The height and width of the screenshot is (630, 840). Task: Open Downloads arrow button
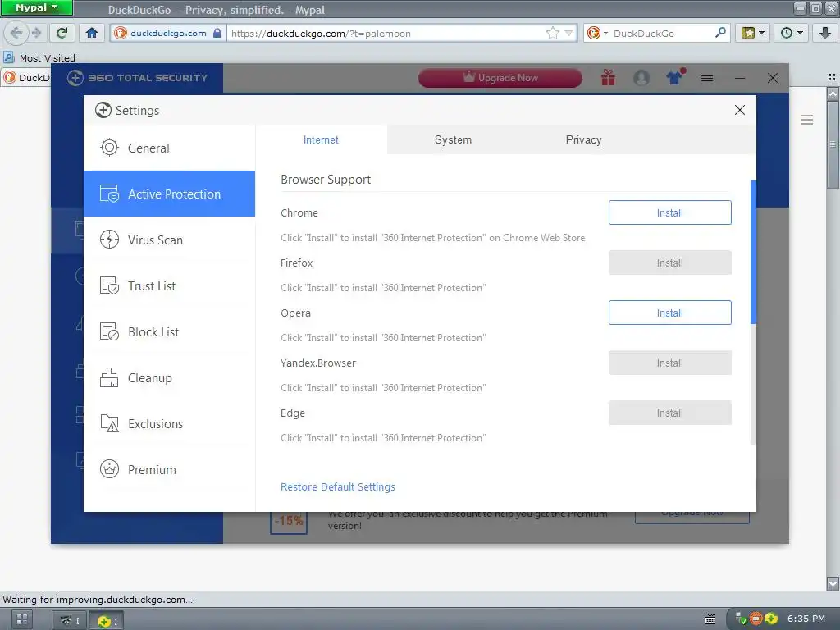(x=825, y=33)
